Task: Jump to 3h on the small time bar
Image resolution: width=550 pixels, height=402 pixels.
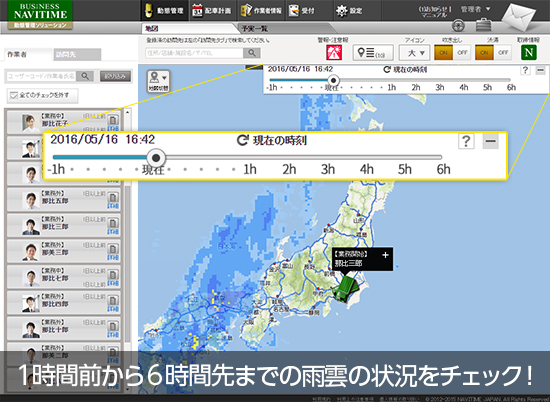Action: pyautogui.click(x=440, y=87)
